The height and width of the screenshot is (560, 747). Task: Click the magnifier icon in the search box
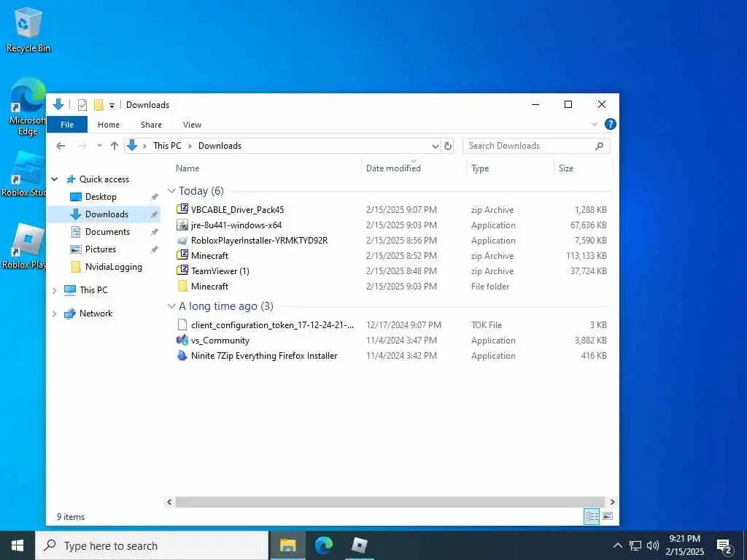click(x=600, y=146)
